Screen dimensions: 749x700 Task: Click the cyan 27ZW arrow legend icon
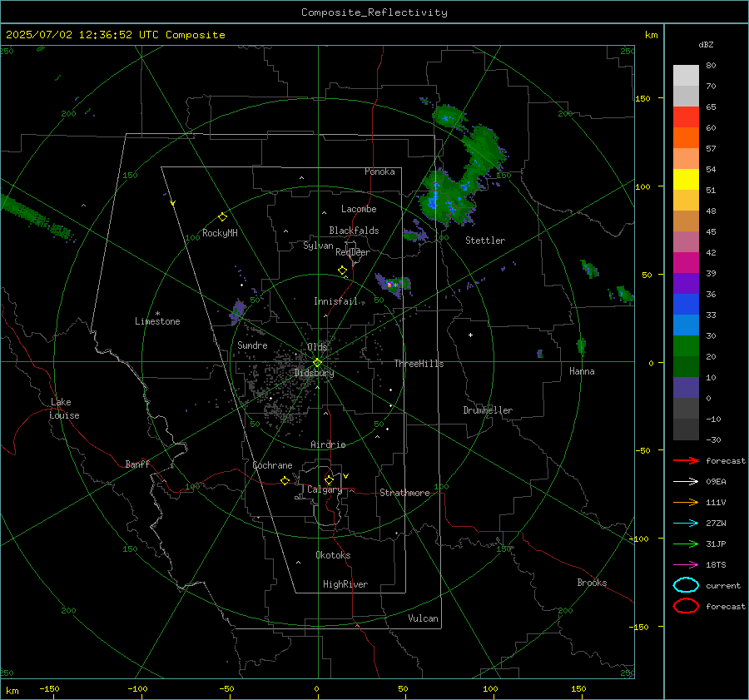(x=686, y=524)
